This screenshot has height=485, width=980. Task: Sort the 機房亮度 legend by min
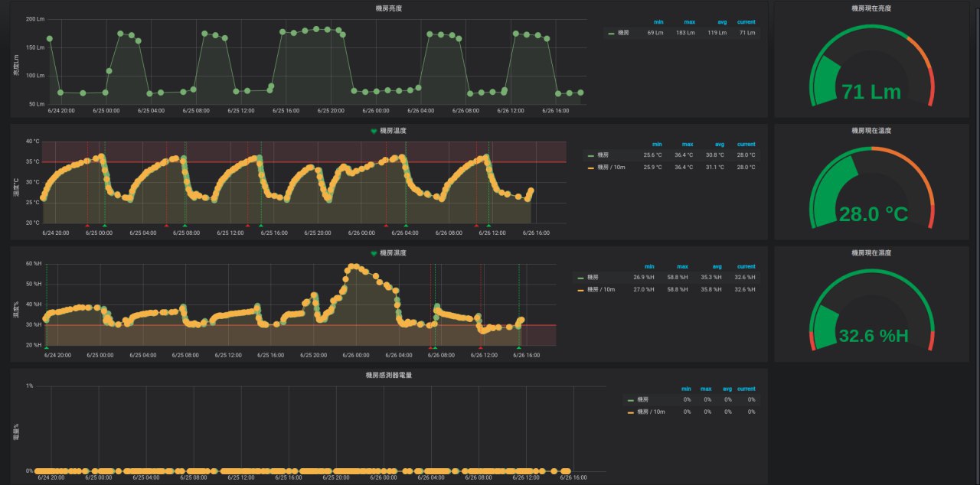658,22
